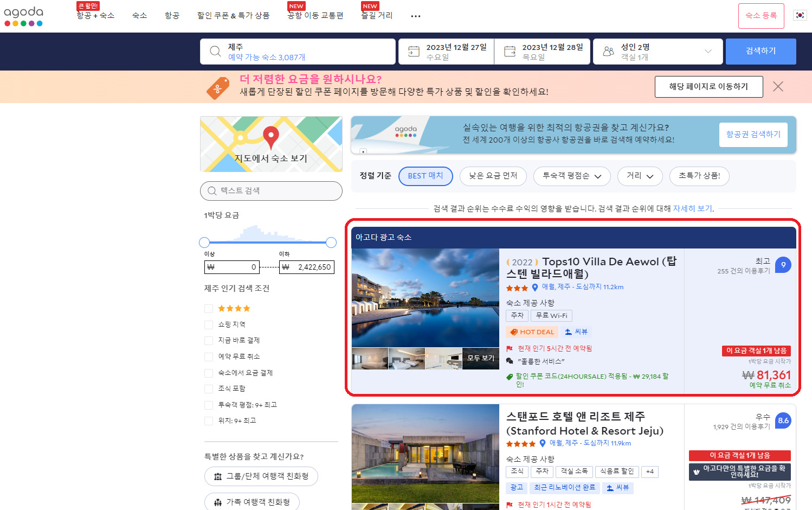Open 즐길 거리 menu
812x510 pixels.
(x=377, y=16)
